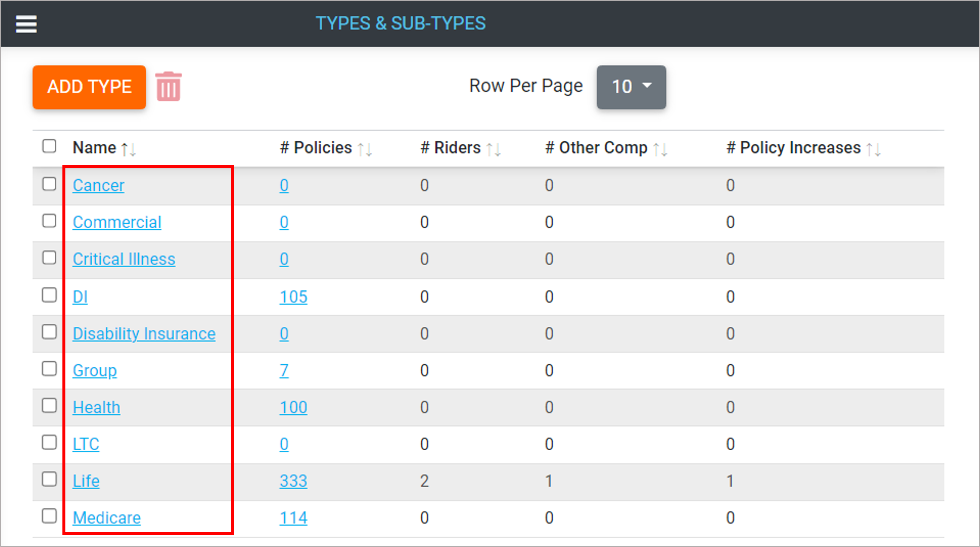The width and height of the screenshot is (980, 547).
Task: Sort by # Policy Increases arrows
Action: pyautogui.click(x=874, y=149)
